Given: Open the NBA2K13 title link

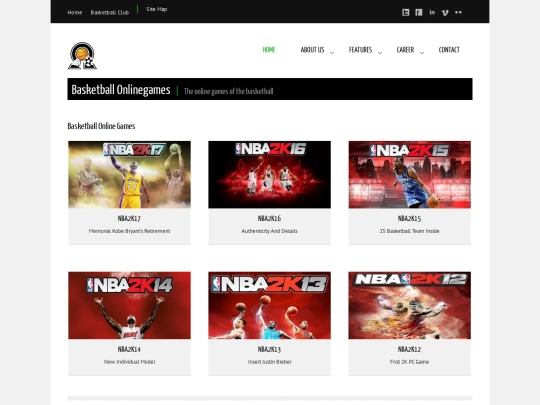Looking at the screenshot, I should 269,350.
